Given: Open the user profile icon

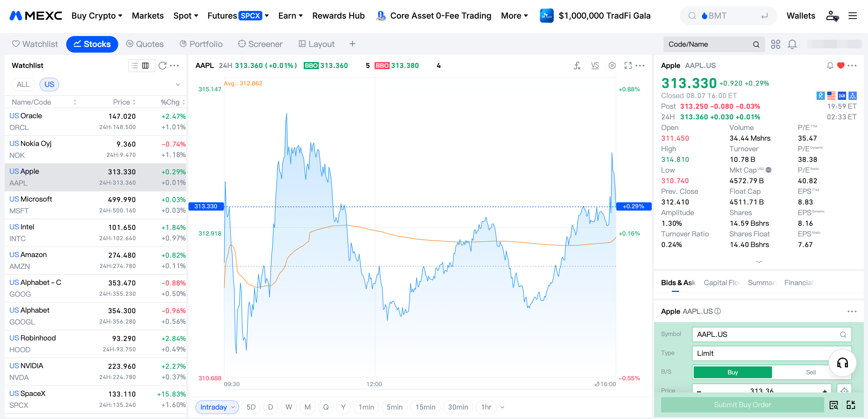Looking at the screenshot, I should click(x=832, y=16).
